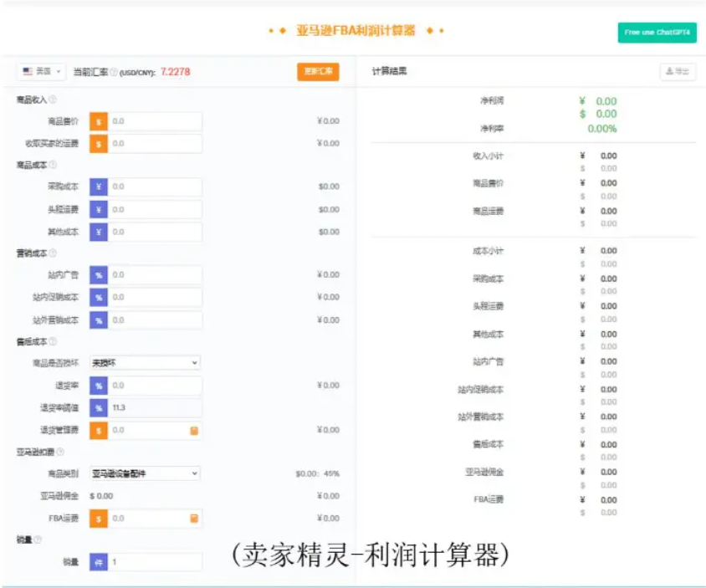Click the exchange rate value 7.2278
The image size is (706, 588).
point(175,72)
